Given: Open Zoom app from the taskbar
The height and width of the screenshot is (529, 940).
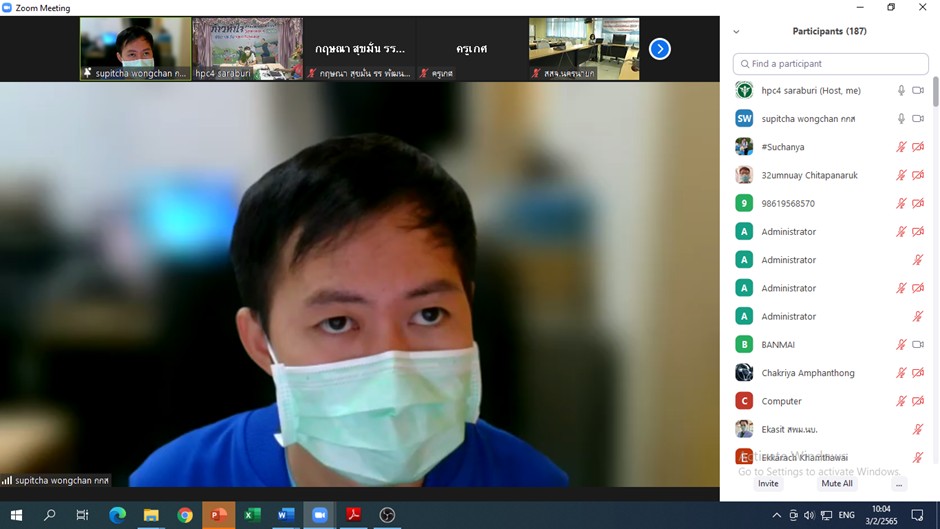Looking at the screenshot, I should click(320, 515).
